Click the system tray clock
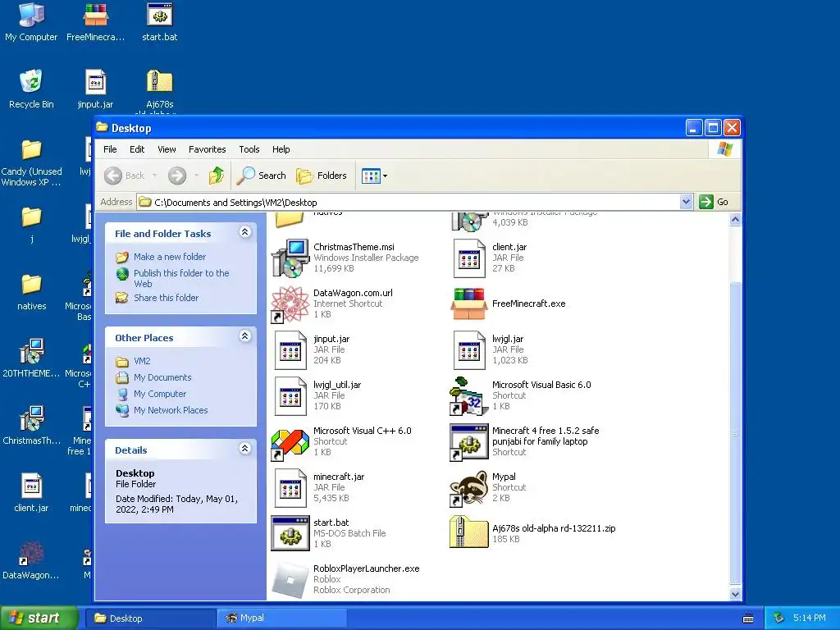 (810, 619)
